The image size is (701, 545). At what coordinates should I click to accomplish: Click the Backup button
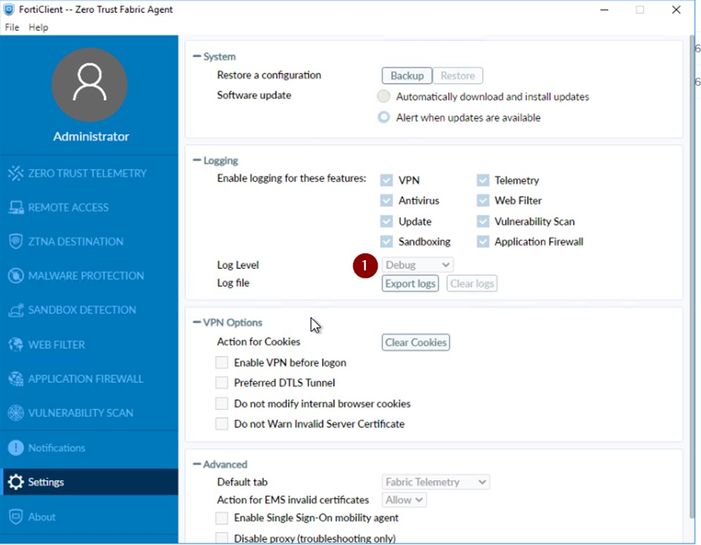pos(407,76)
